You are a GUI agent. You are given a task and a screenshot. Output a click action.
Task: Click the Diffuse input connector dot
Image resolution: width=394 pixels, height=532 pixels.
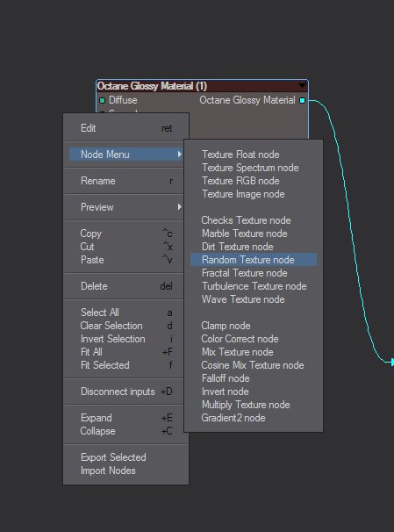(102, 100)
